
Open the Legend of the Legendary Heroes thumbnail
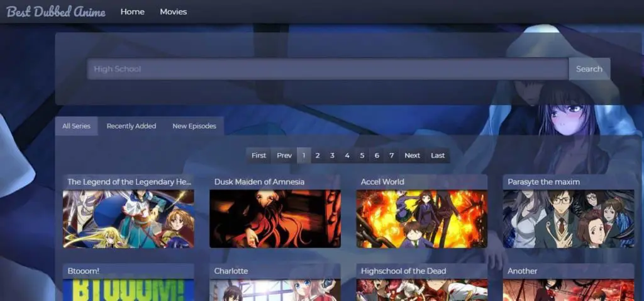pyautogui.click(x=128, y=219)
